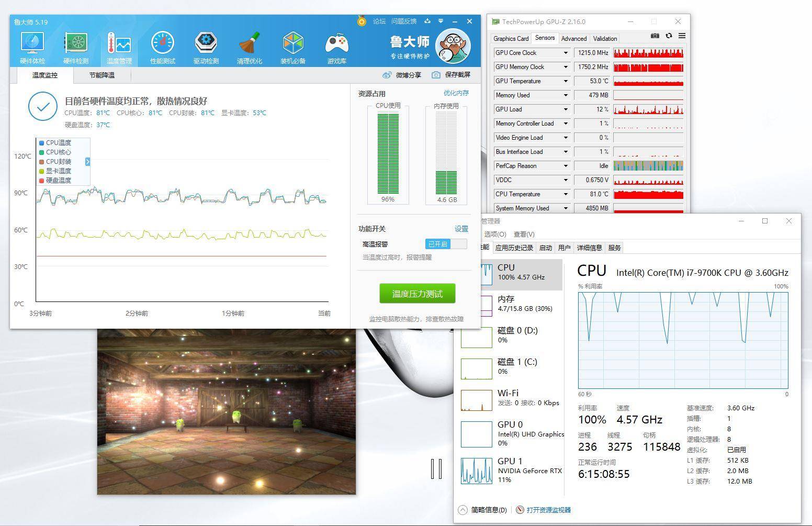
Task: Toggle the 高温报警 high temperature alarm switch
Action: tap(446, 244)
